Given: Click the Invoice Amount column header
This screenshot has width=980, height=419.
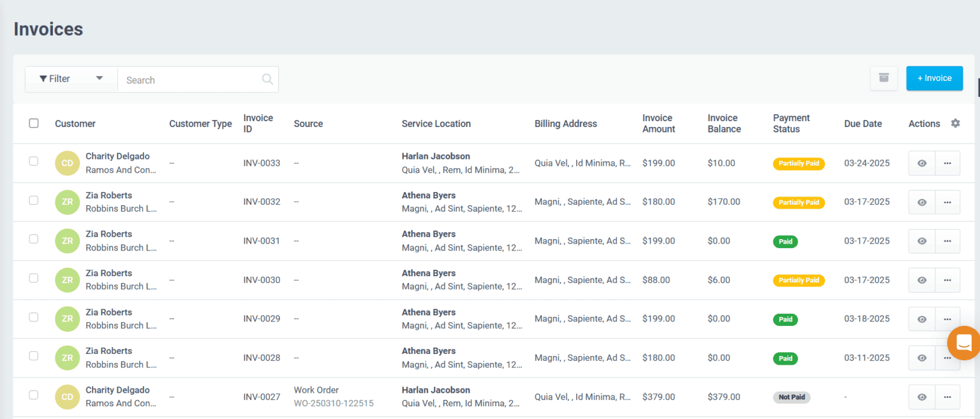Looking at the screenshot, I should click(x=658, y=123).
